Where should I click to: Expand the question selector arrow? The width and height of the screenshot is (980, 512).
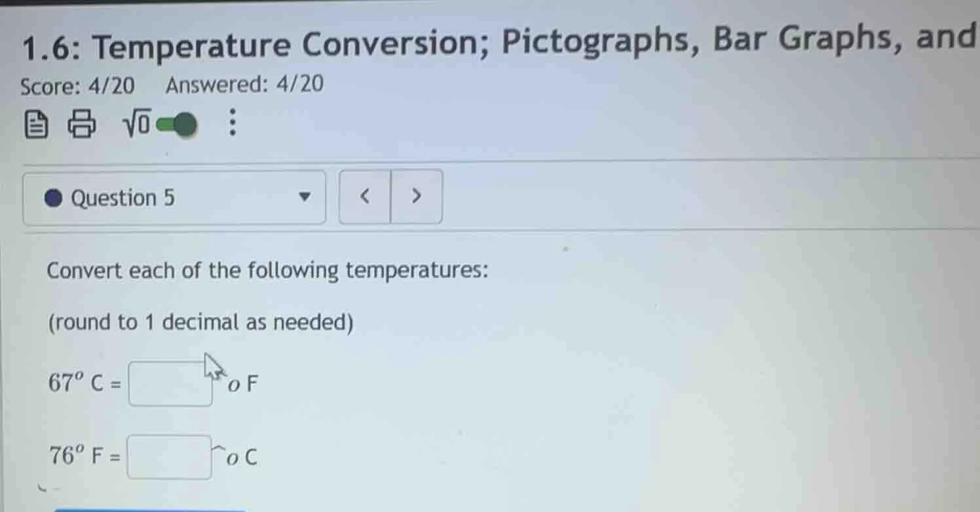(x=304, y=197)
